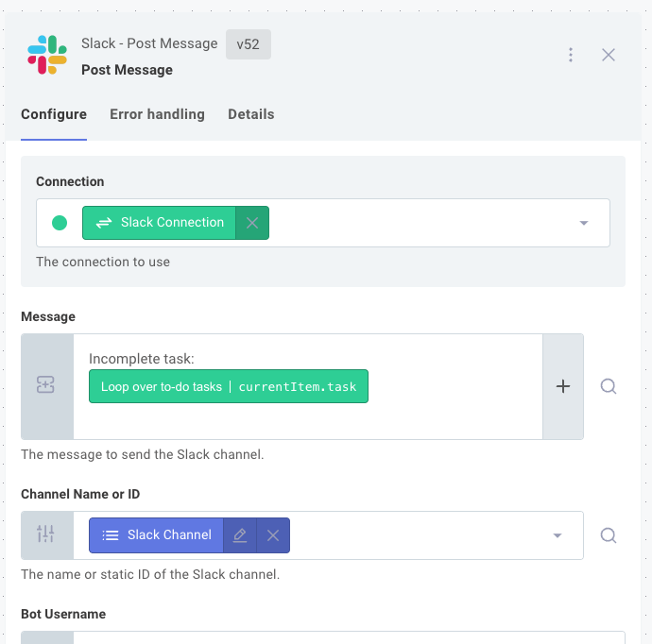The width and height of the screenshot is (652, 644).
Task: Click the Incomplete task message text
Action: (142, 359)
